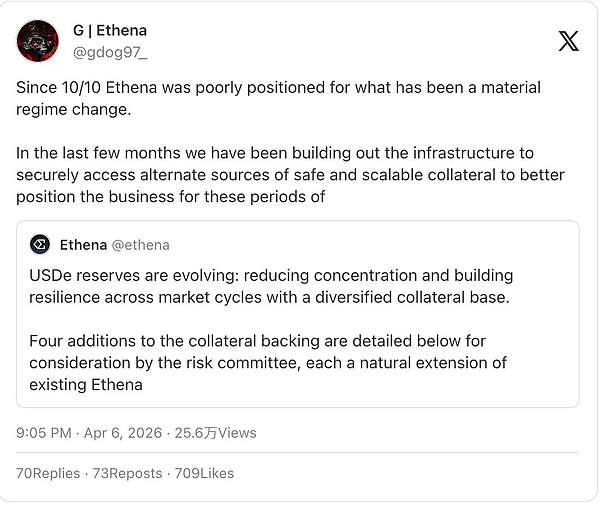Open the @ethena handle link

[141, 245]
